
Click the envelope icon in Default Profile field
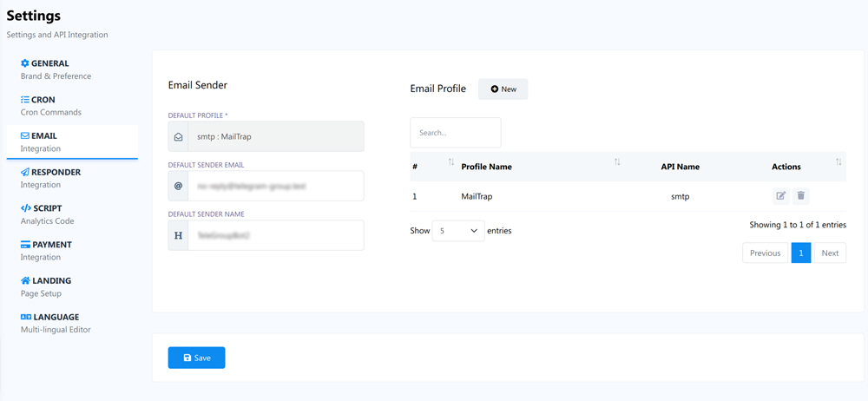click(x=179, y=137)
